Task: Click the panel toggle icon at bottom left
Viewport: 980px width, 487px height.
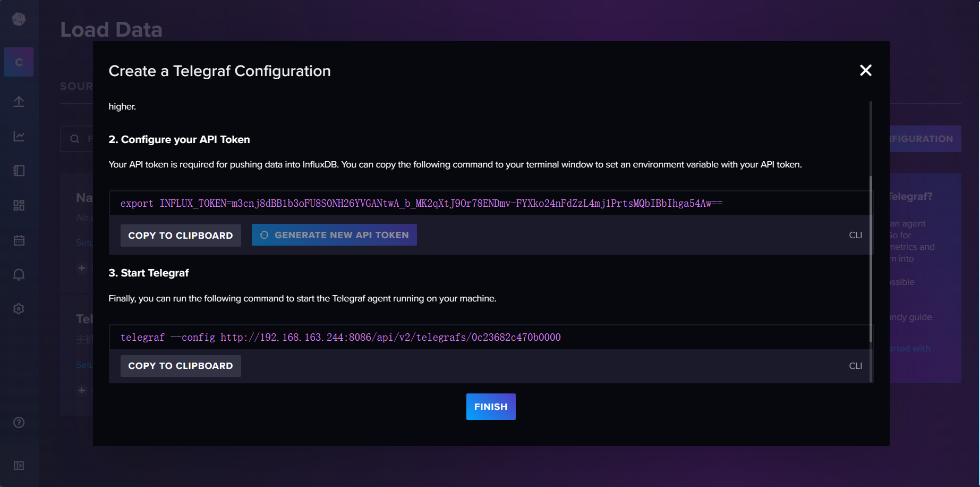Action: tap(19, 465)
